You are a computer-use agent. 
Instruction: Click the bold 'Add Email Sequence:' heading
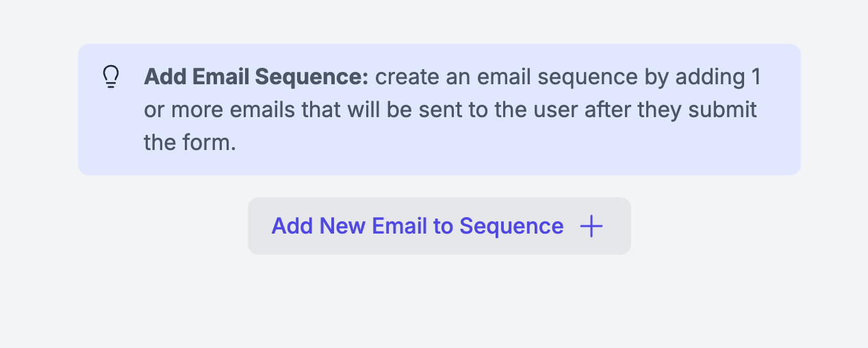point(256,77)
